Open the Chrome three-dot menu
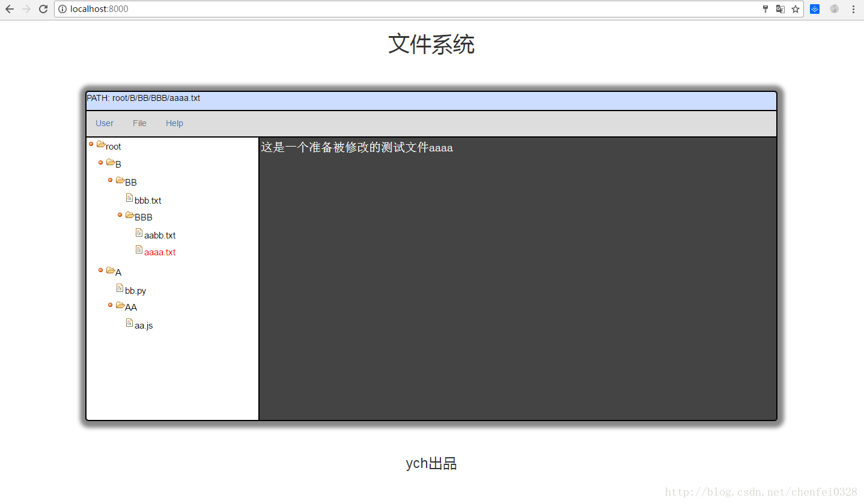Image resolution: width=864 pixels, height=504 pixels. pos(854,9)
